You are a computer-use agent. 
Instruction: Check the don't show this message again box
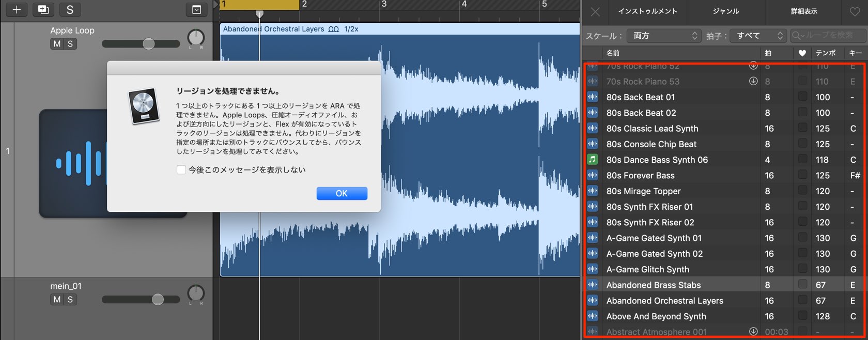coord(181,169)
